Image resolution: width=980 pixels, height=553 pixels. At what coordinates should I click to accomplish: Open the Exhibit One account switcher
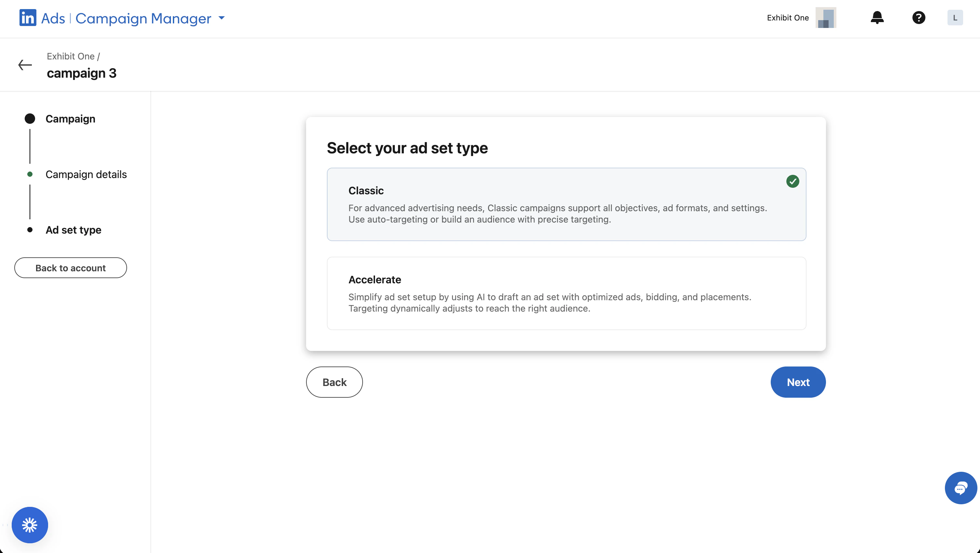coord(788,18)
